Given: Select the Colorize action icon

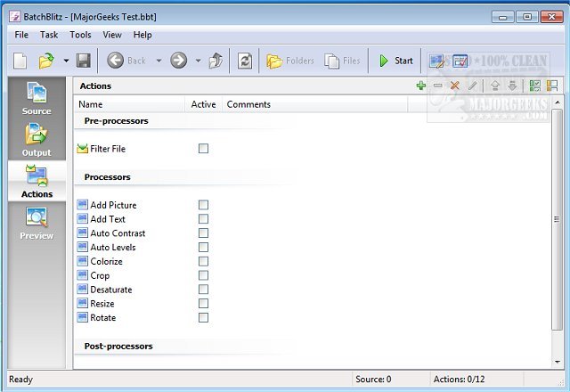Looking at the screenshot, I should tap(83, 261).
